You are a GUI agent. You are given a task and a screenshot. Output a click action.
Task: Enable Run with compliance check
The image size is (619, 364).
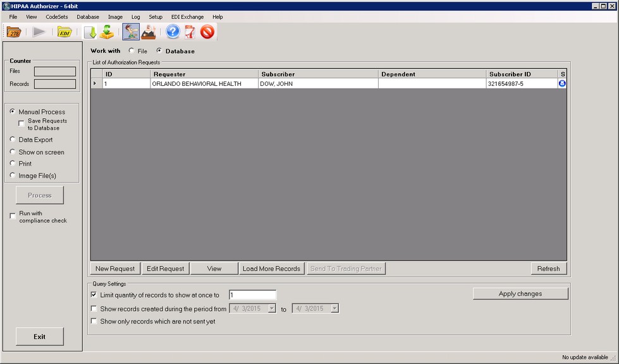13,216
